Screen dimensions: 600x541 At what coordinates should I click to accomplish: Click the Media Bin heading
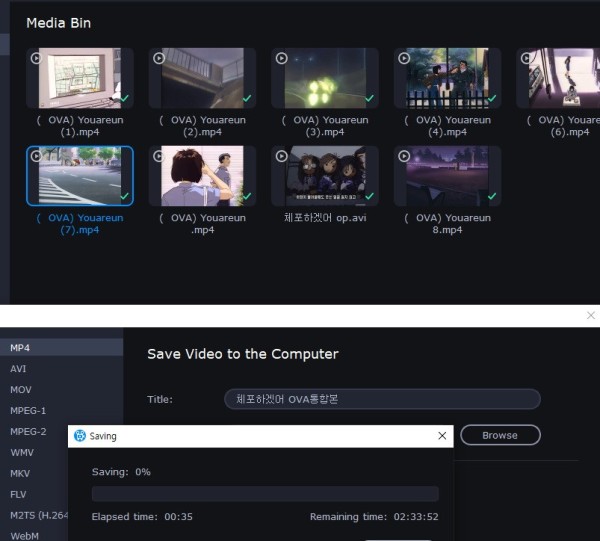coord(59,23)
